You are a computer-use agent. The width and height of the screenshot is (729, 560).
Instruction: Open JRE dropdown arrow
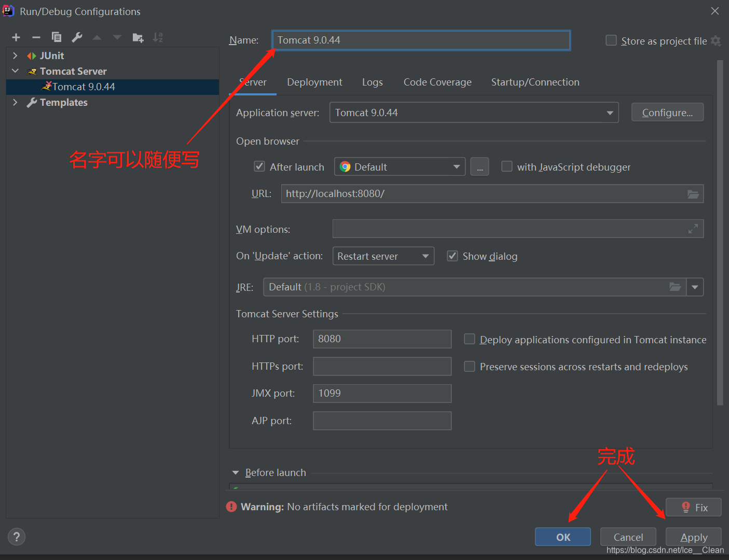click(x=695, y=287)
